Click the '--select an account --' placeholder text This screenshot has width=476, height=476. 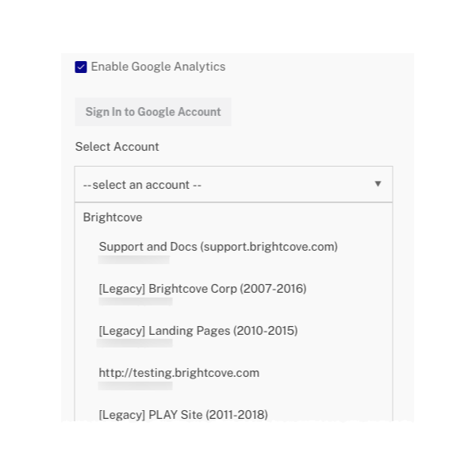(x=143, y=185)
